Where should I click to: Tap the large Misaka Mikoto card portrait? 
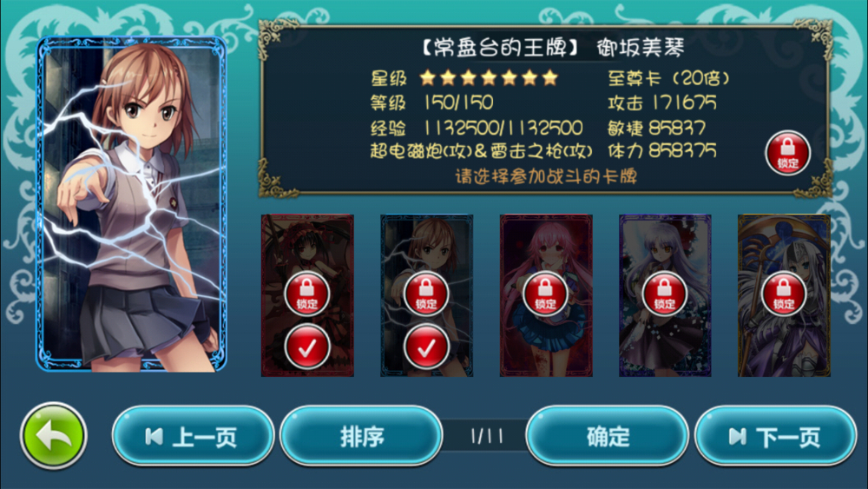pyautogui.click(x=131, y=204)
